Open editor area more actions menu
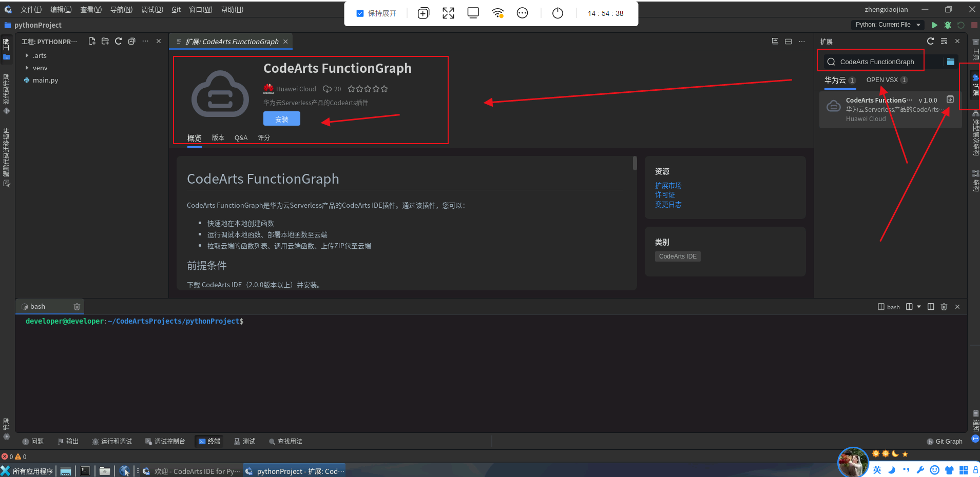980x477 pixels. 802,42
